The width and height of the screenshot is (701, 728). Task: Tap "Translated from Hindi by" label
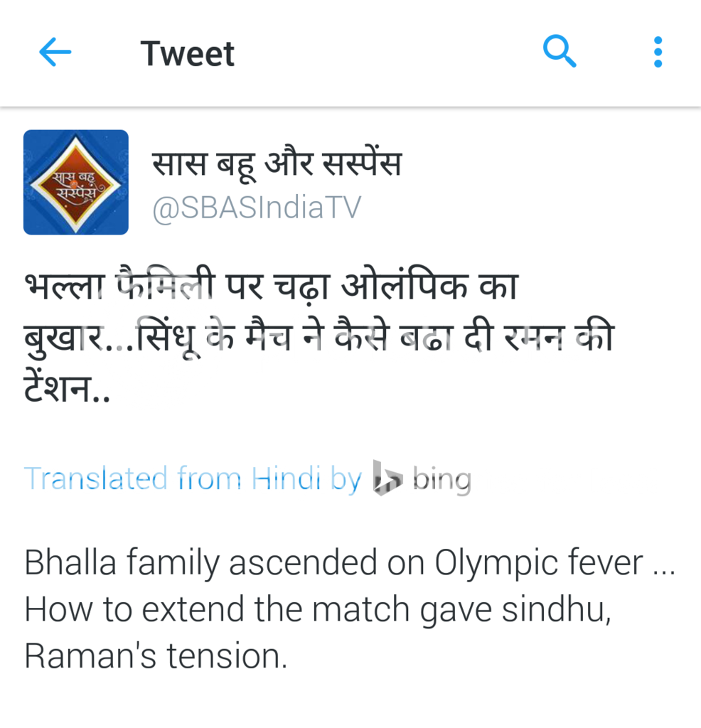pos(193,478)
